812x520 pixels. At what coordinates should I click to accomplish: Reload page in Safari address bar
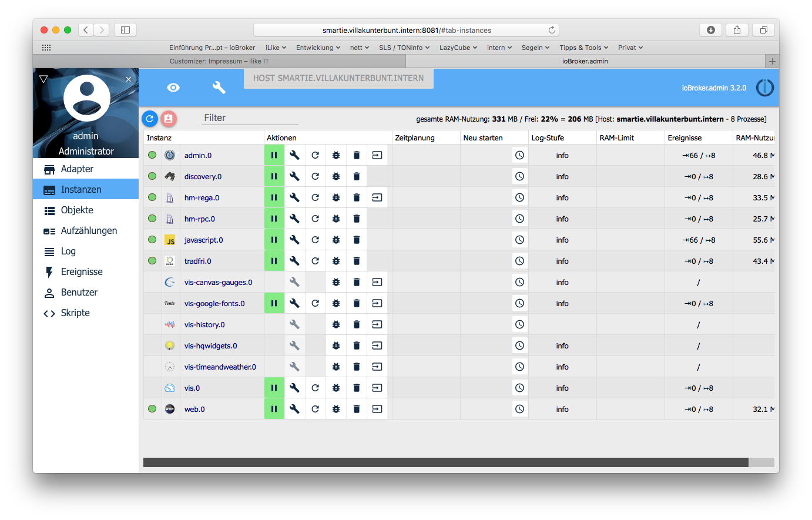[552, 30]
